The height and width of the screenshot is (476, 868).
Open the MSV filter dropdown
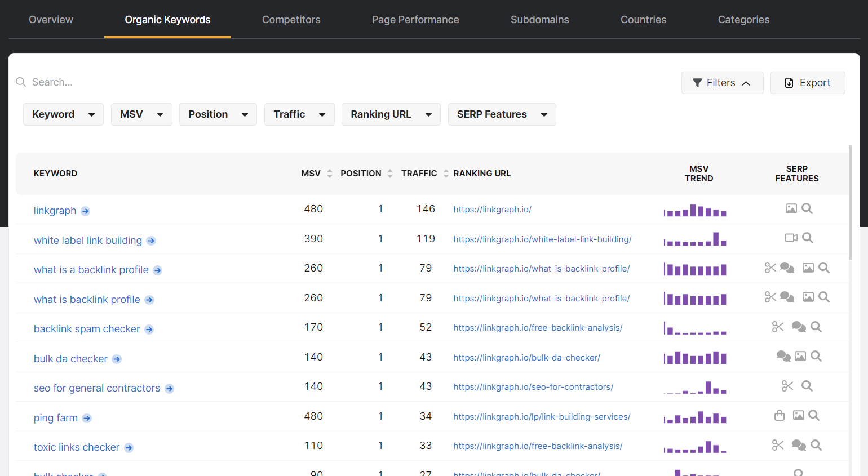point(141,114)
